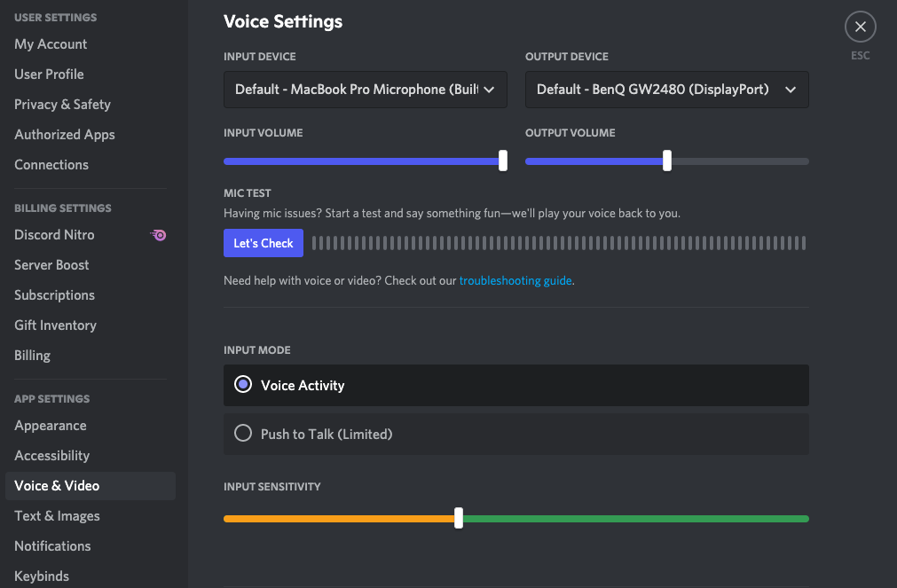Switch to Appearance settings

[51, 426]
